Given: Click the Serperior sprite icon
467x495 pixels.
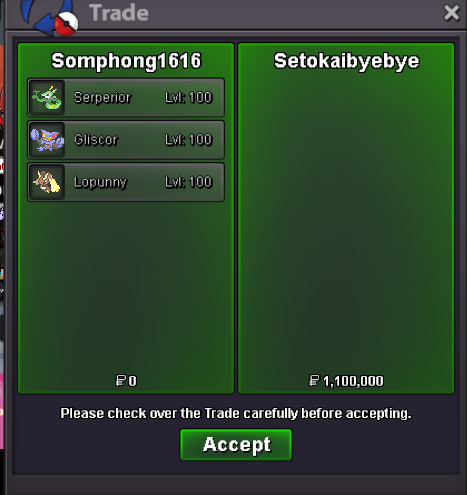Looking at the screenshot, I should point(47,98).
